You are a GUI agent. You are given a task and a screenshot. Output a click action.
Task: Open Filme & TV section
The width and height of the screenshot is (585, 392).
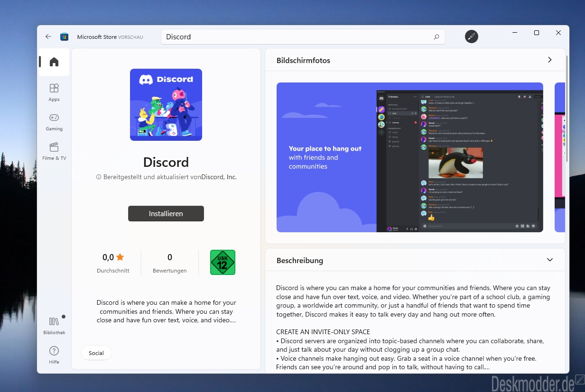[x=54, y=151]
